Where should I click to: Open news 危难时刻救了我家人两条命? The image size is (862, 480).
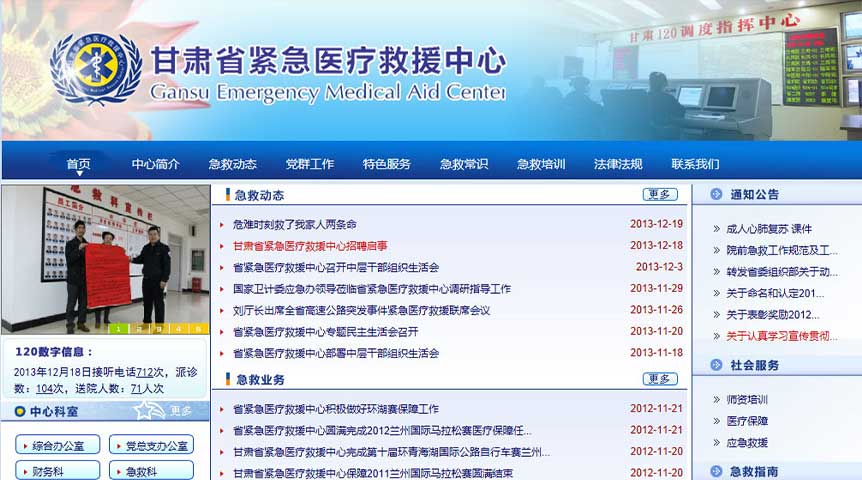[294, 224]
